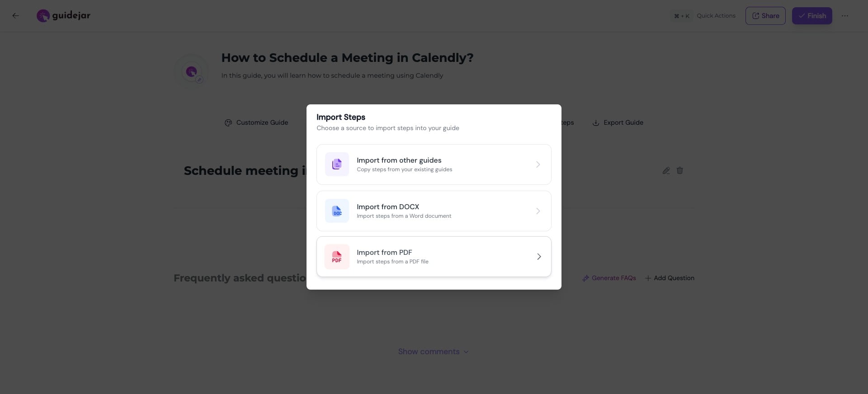This screenshot has height=394, width=868.
Task: Click the red PDF file icon
Action: [x=337, y=257]
